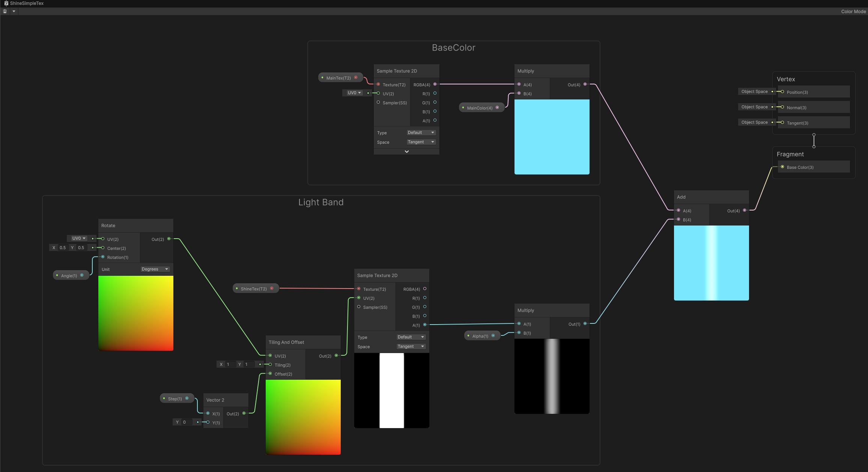Click the MainColor(4) property output port

point(497,108)
